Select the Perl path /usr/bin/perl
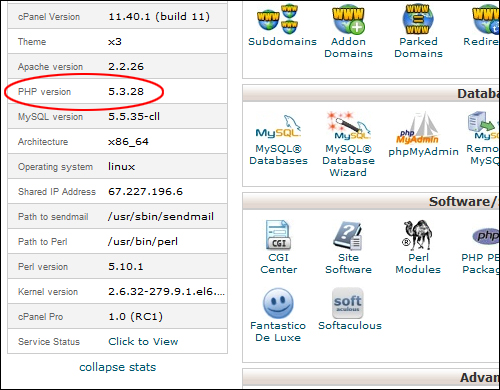This screenshot has height=390, width=500. click(143, 242)
